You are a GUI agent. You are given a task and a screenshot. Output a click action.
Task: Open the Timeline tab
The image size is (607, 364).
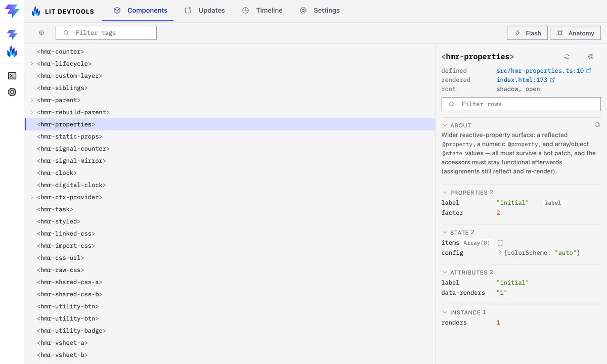pyautogui.click(x=262, y=11)
